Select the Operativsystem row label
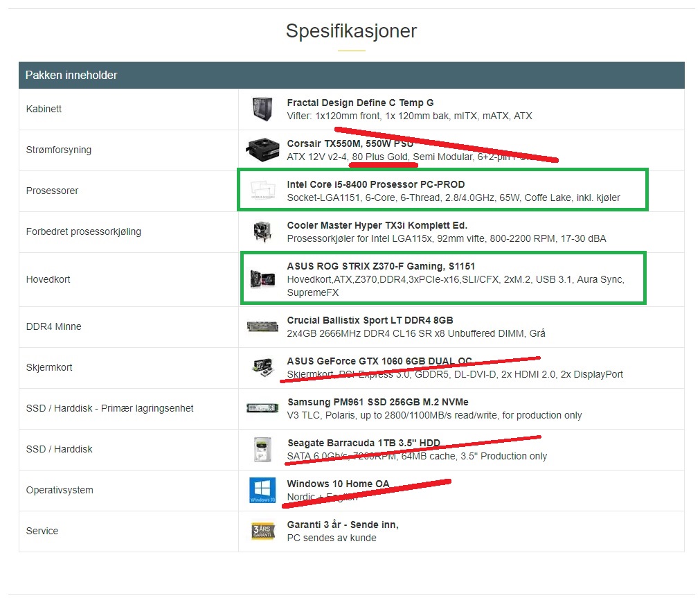 (60, 491)
